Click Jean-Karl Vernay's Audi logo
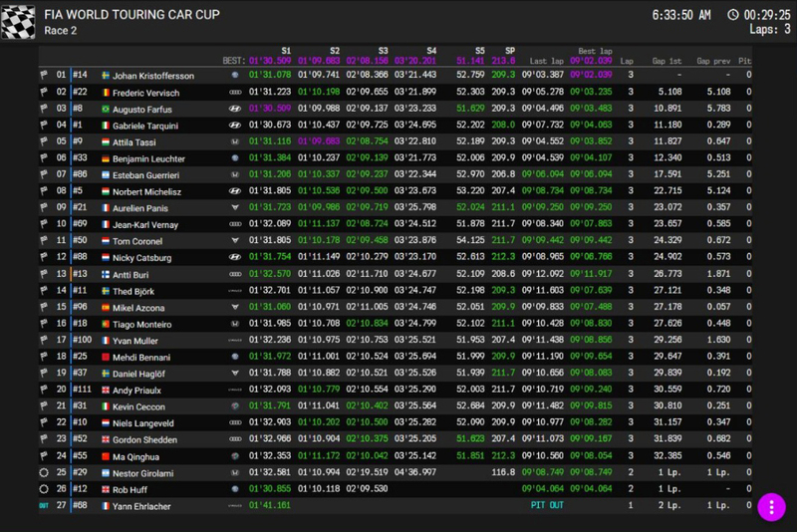Screen dimensions: 797x532 click(x=235, y=224)
